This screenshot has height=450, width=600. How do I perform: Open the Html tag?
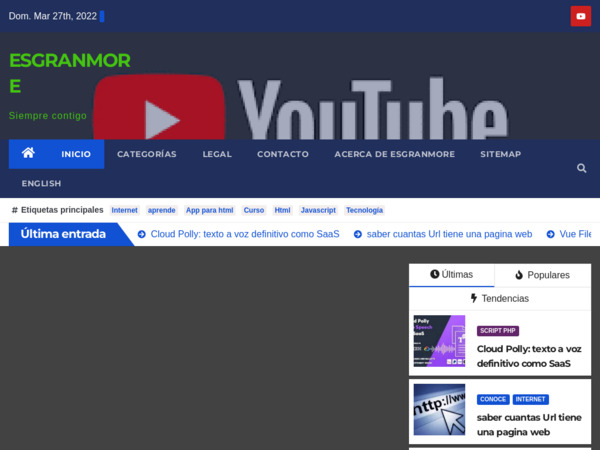tap(282, 210)
